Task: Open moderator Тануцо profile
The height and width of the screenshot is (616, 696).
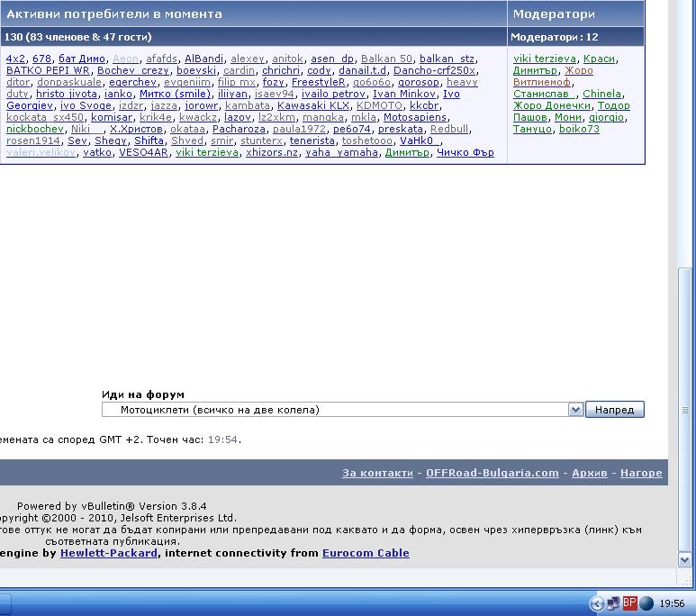Action: click(532, 129)
